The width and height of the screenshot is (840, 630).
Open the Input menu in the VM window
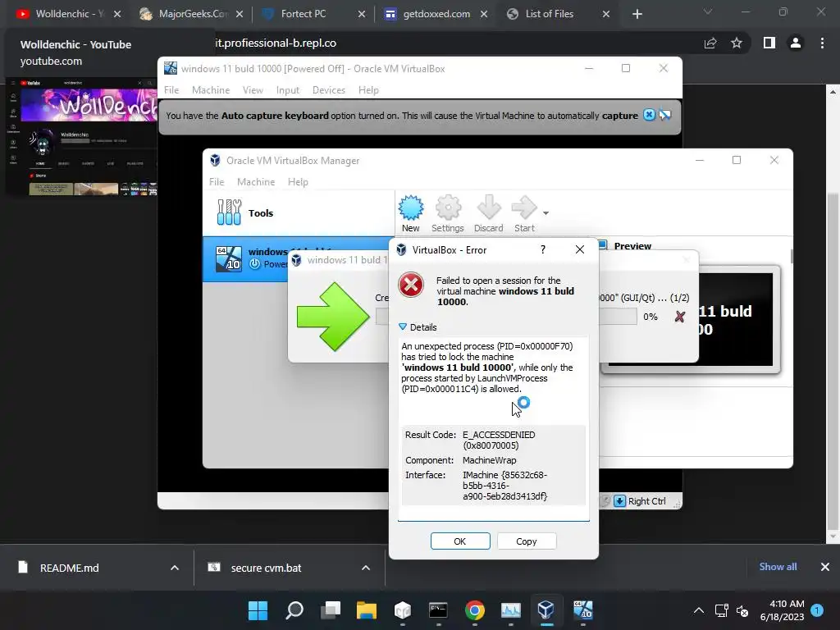[x=288, y=90]
